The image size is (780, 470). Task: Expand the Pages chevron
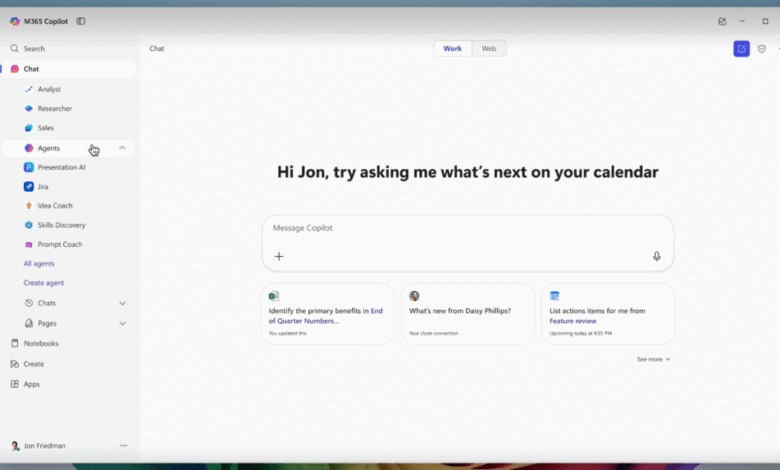[122, 323]
